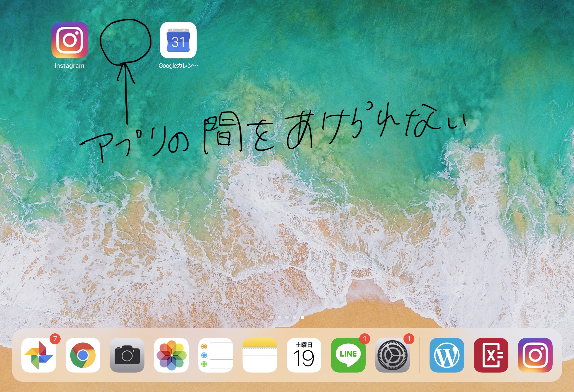Tap the red badge on Settings icon
Image resolution: width=574 pixels, height=392 pixels.
[x=409, y=339]
